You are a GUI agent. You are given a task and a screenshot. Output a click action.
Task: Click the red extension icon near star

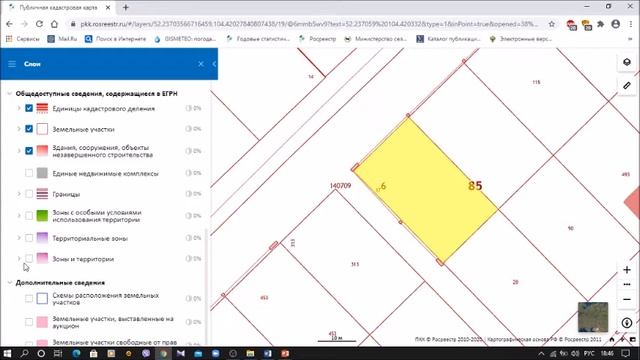click(571, 24)
